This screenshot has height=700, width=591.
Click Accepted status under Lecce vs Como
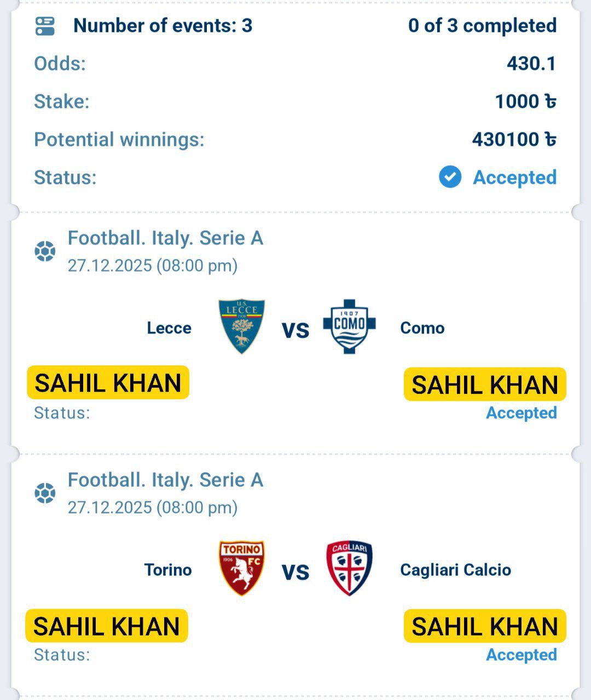521,413
